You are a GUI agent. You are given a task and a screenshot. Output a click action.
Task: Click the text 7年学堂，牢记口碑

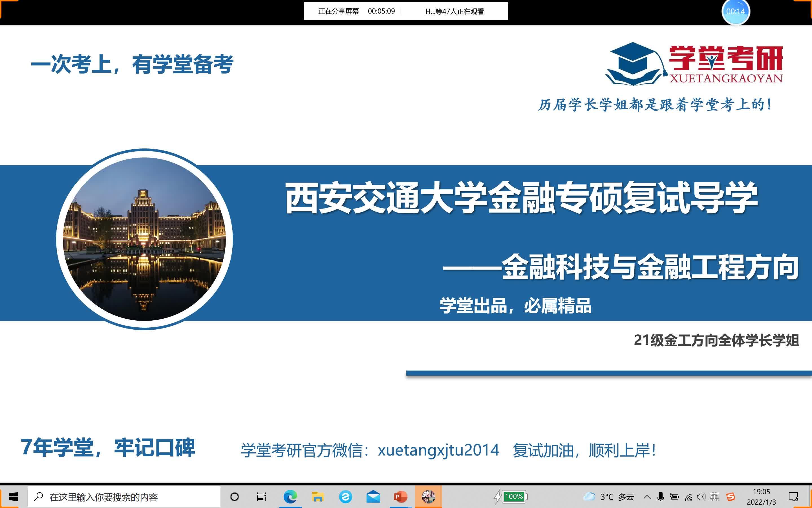coord(108,448)
